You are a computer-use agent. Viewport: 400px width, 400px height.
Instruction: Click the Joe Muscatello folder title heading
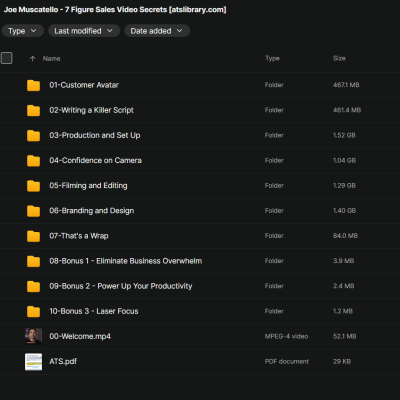(115, 10)
